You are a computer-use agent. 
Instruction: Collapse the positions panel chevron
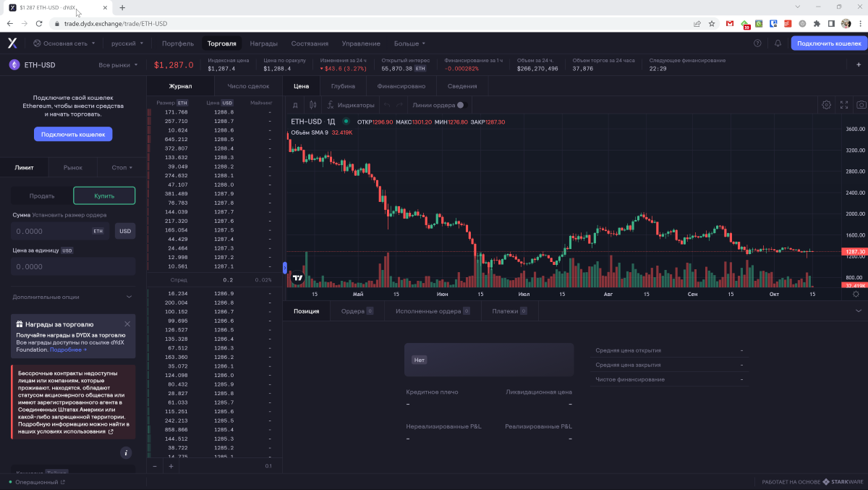[859, 311]
